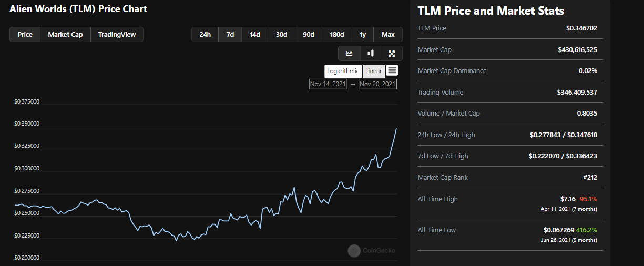Screen dimensions: 644x266
Task: Edit start date Nov 14, 2021
Action: (328, 84)
